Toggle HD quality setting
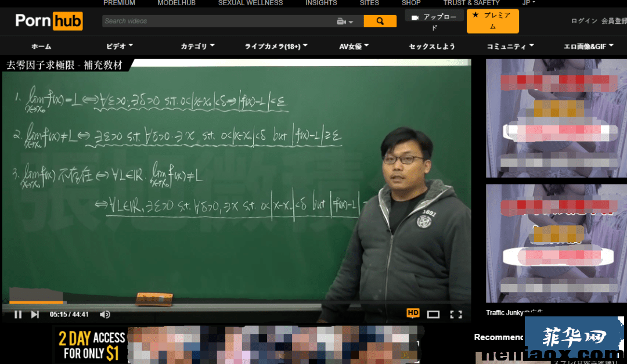 pyautogui.click(x=413, y=313)
